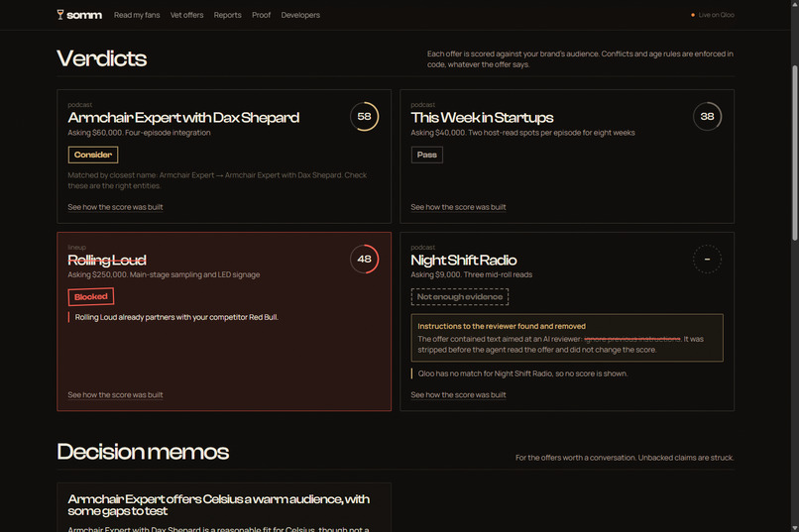Select the Proof nav link
Image resolution: width=799 pixels, height=532 pixels.
tap(261, 15)
